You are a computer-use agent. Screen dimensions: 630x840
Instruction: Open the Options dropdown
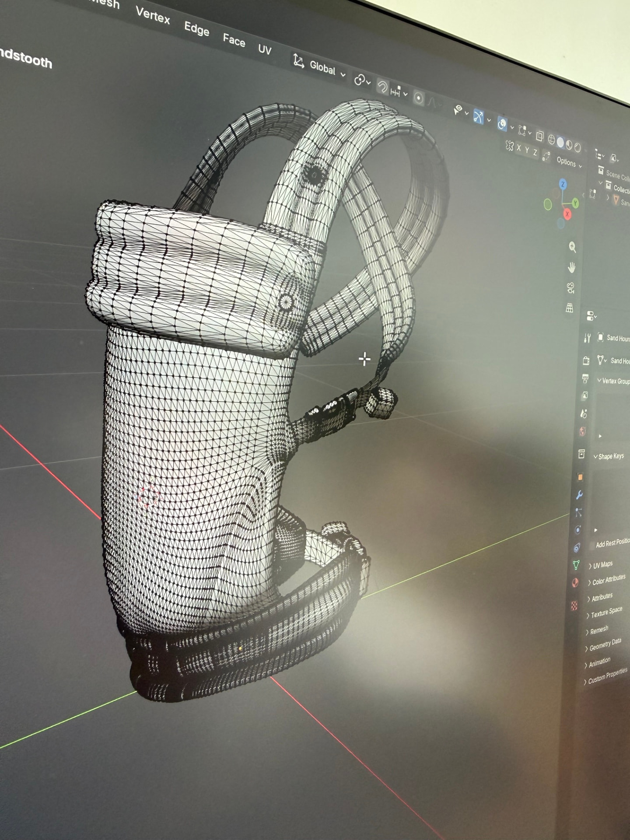(569, 162)
